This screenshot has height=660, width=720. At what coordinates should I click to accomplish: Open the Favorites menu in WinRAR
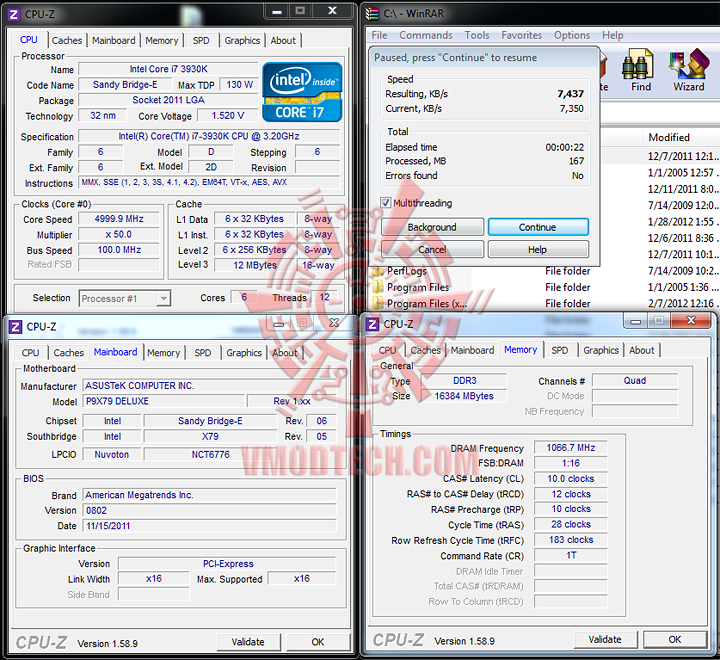coord(521,35)
